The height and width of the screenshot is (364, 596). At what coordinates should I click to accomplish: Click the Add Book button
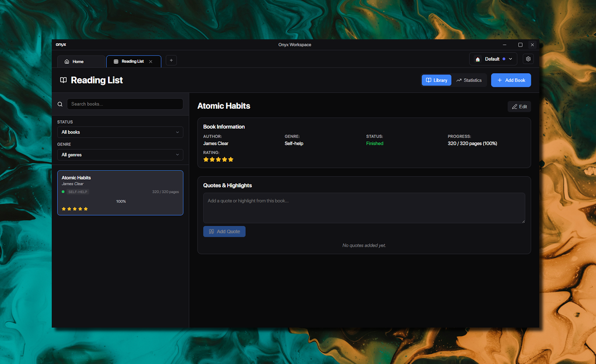tap(511, 80)
